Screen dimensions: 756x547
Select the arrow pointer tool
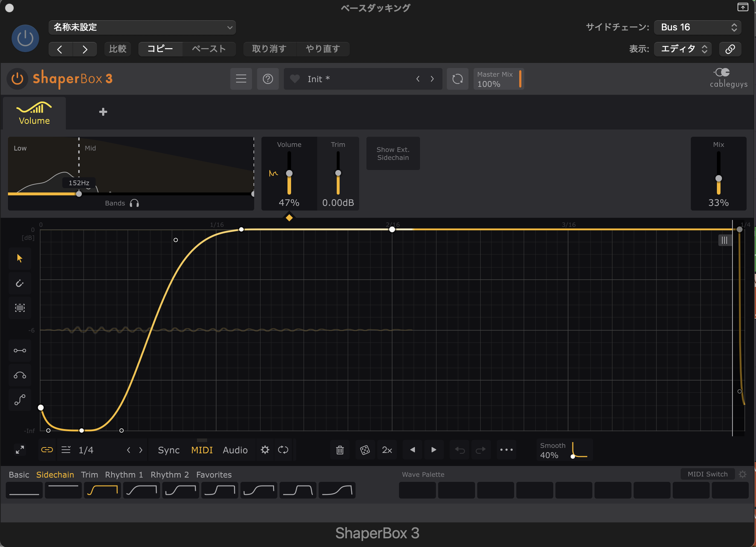click(x=20, y=258)
